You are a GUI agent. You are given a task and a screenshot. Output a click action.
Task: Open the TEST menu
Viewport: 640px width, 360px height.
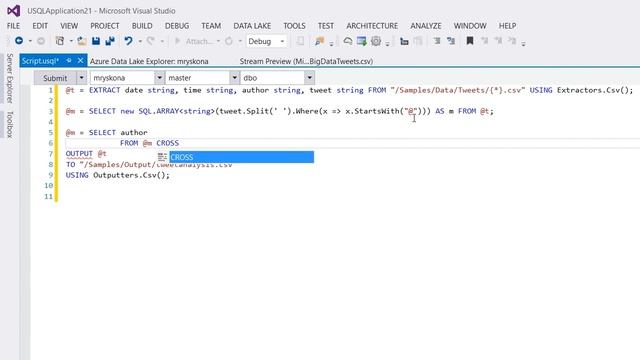point(326,26)
